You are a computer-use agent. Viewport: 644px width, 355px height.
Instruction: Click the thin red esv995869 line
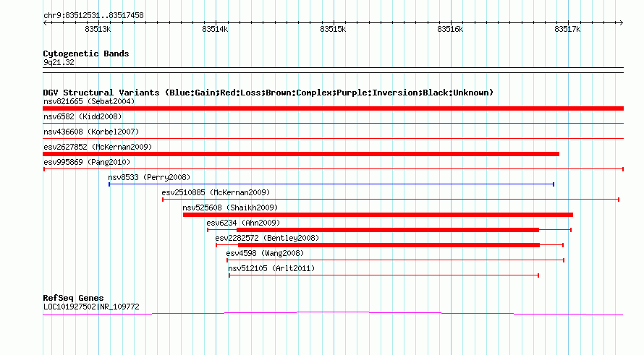[333, 169]
